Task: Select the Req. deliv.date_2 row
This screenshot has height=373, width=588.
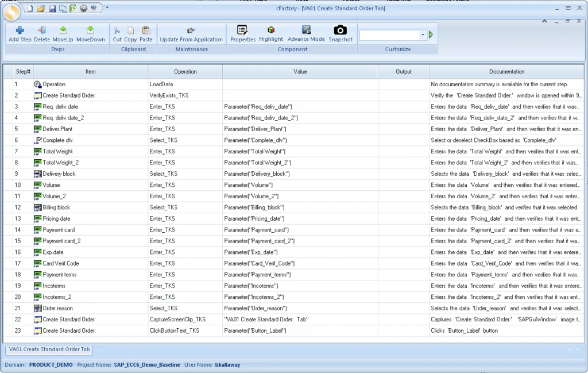Action: pos(293,118)
